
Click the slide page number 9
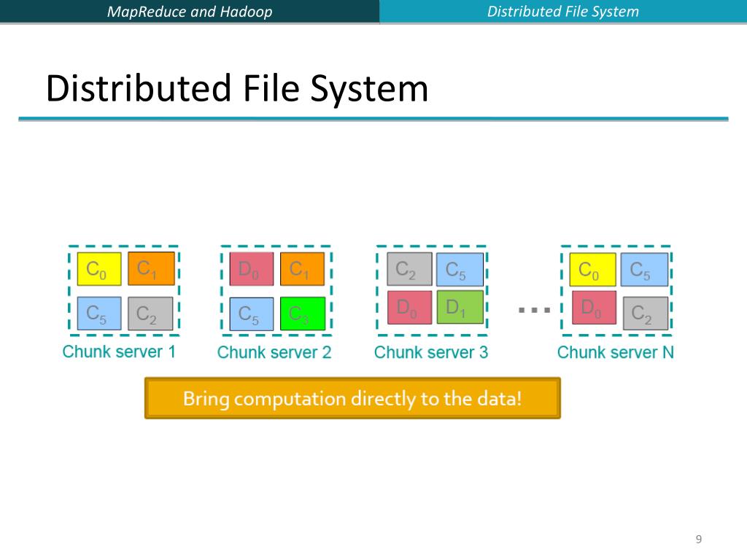pyautogui.click(x=699, y=539)
